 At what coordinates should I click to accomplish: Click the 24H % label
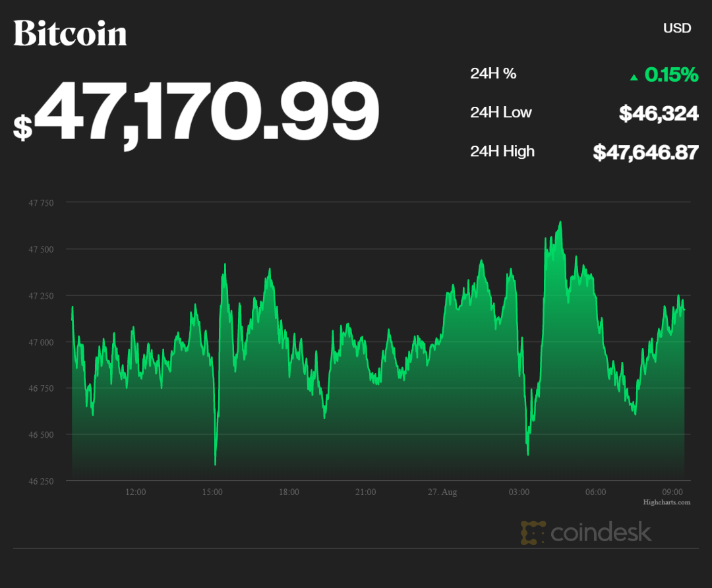click(493, 73)
